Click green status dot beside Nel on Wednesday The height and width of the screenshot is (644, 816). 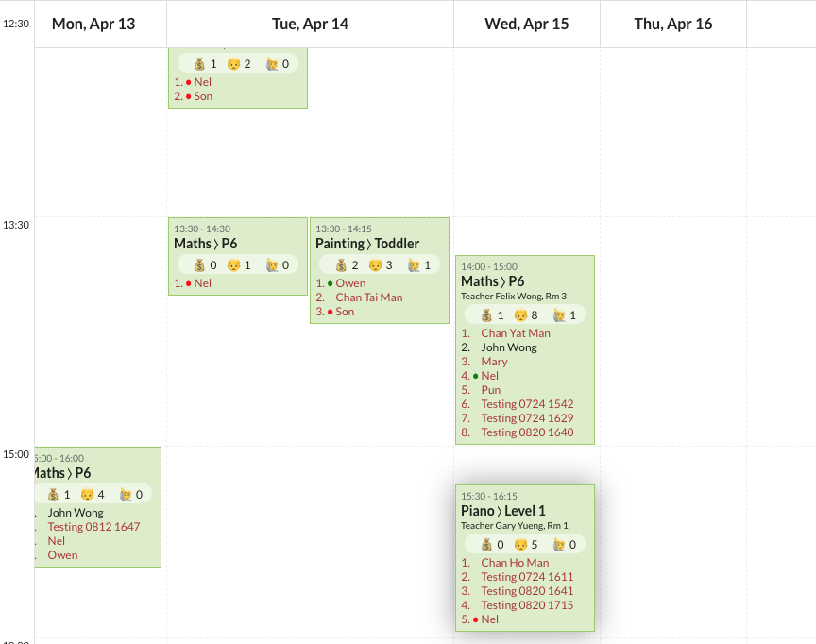476,376
